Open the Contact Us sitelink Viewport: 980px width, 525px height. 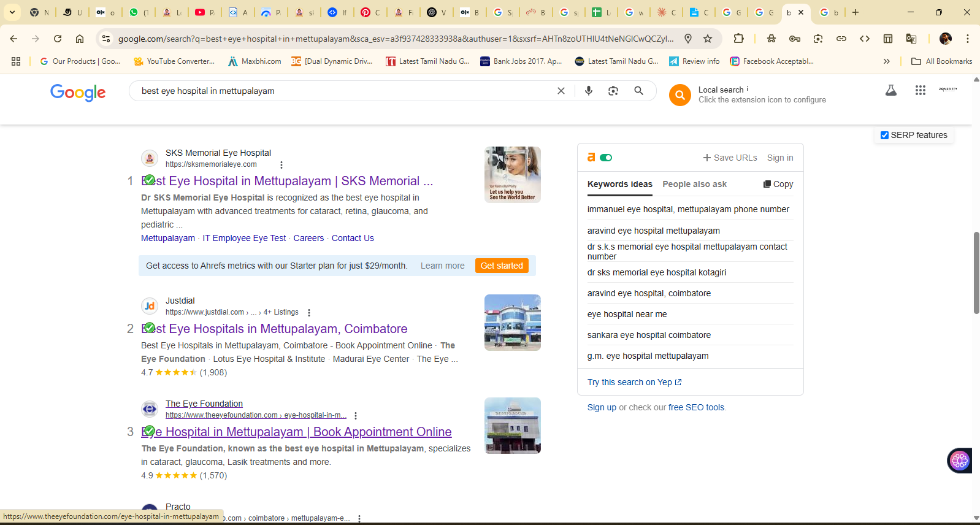click(353, 238)
